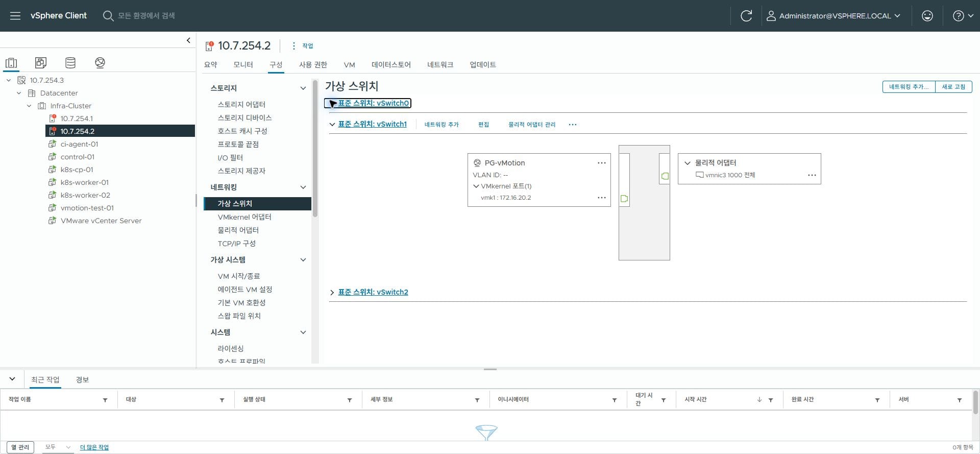980x454 pixels.
Task: Open VMkernel 어댑터 settings item
Action: pos(244,217)
